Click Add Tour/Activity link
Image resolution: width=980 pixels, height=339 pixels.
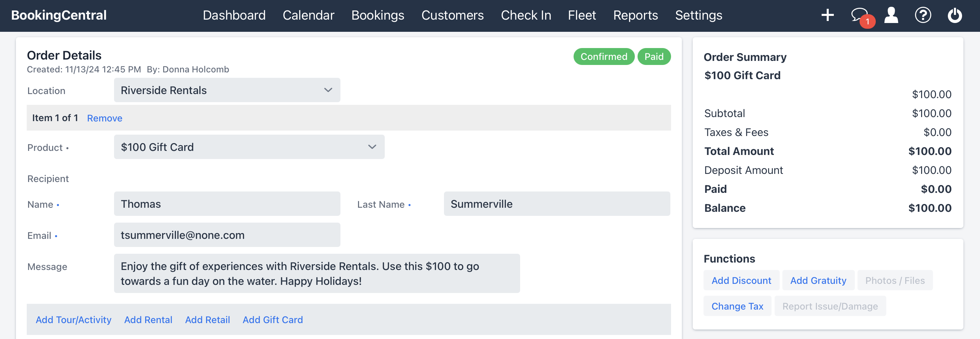73,320
